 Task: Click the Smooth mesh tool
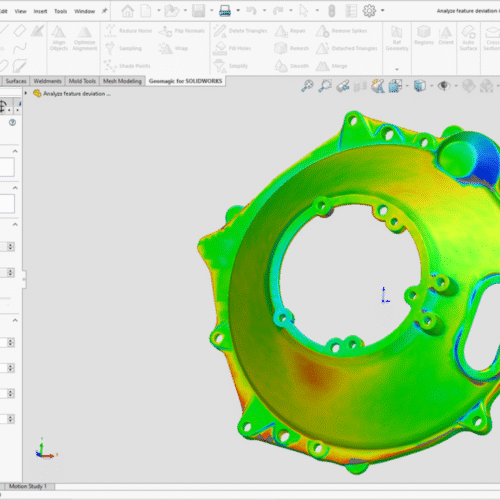click(292, 66)
